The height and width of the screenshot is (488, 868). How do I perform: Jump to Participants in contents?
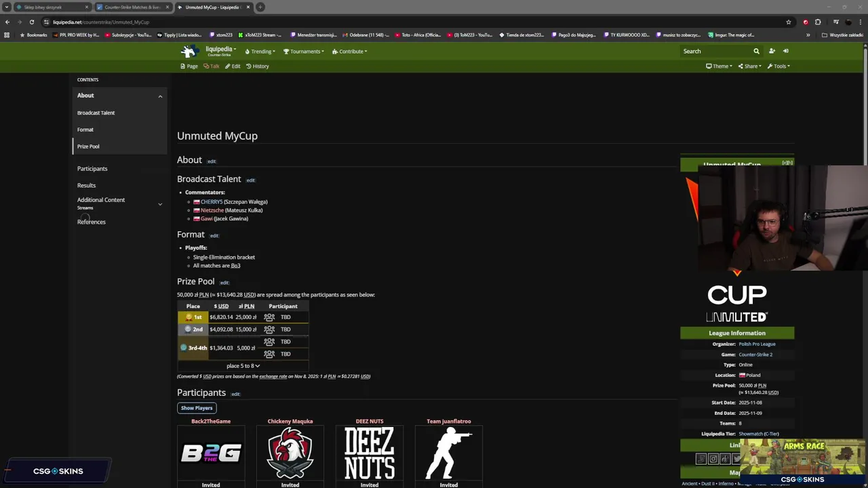coord(92,169)
